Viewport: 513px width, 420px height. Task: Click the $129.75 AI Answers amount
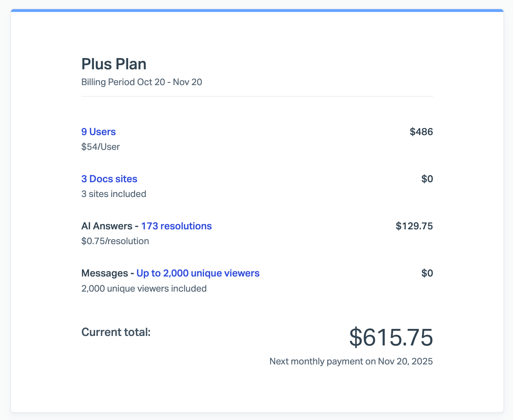tap(414, 226)
